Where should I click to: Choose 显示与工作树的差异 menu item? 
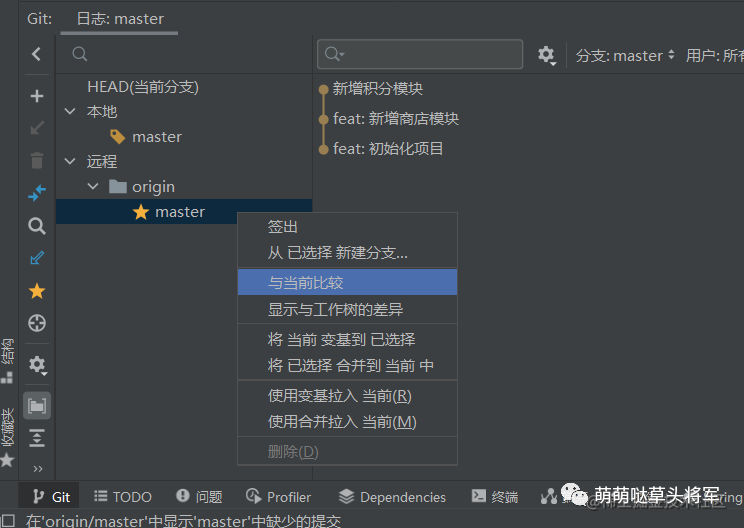coord(347,309)
